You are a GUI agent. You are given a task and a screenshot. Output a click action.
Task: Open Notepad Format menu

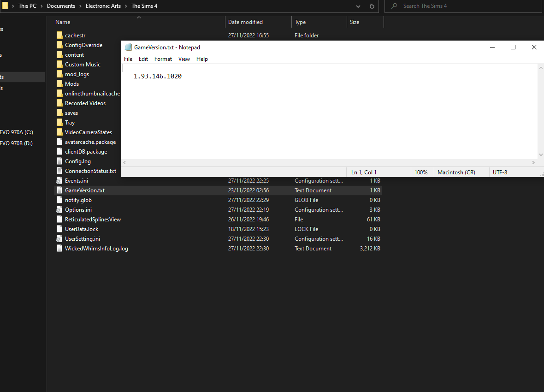pos(163,59)
